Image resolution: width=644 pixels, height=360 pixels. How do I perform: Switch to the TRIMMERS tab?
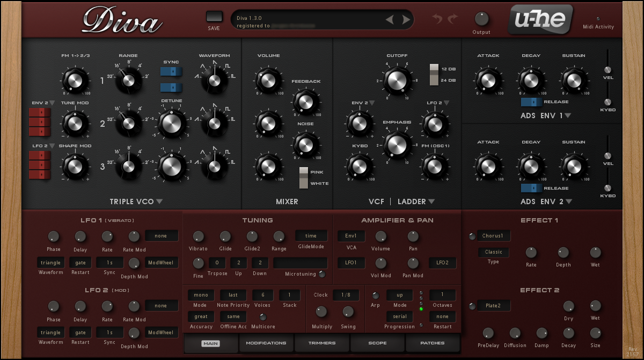tap(322, 343)
